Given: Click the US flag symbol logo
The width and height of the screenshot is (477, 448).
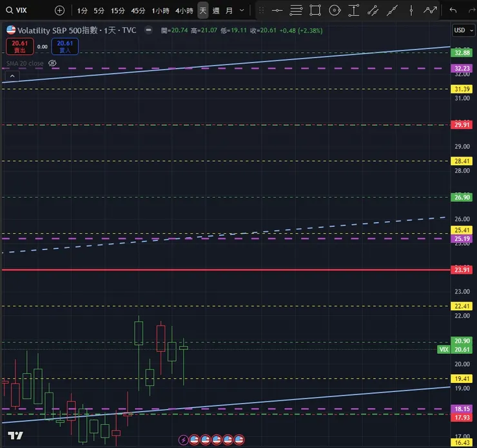Looking at the screenshot, I should coord(11,30).
